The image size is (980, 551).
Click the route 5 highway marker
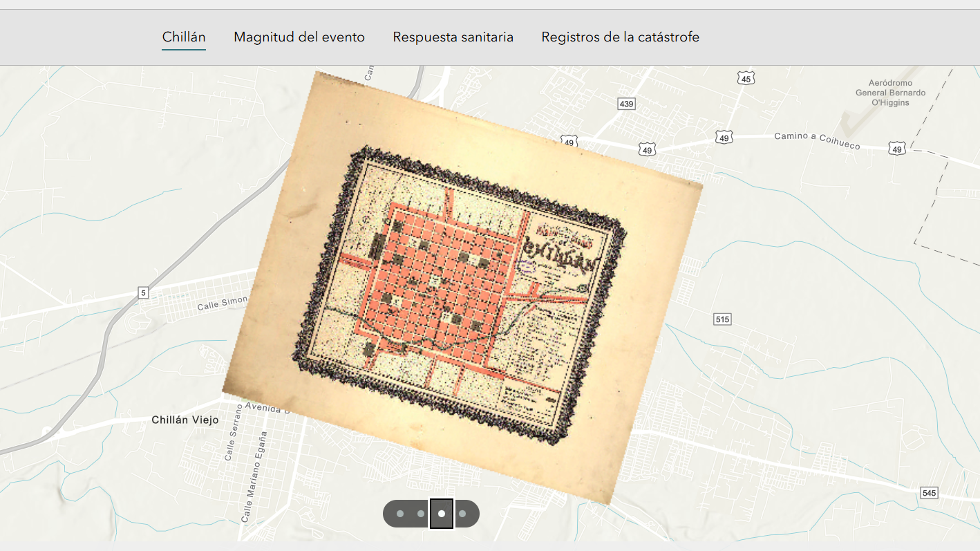tap(143, 292)
